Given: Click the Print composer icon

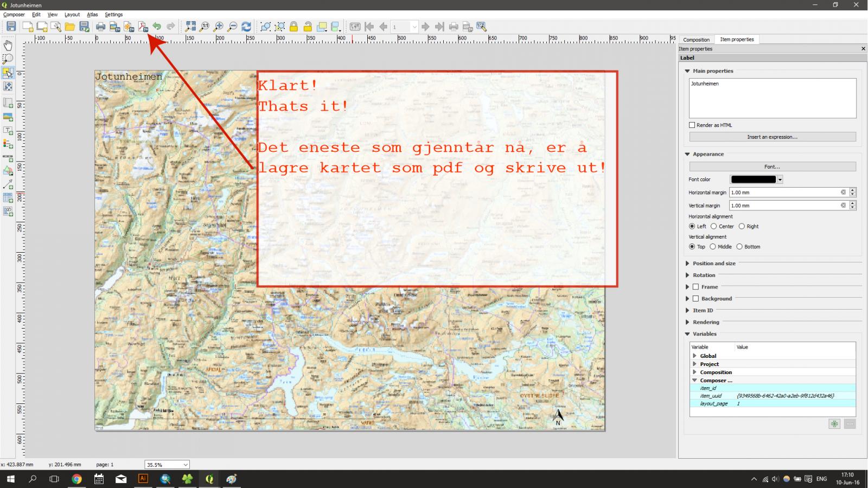Looking at the screenshot, I should [x=100, y=27].
